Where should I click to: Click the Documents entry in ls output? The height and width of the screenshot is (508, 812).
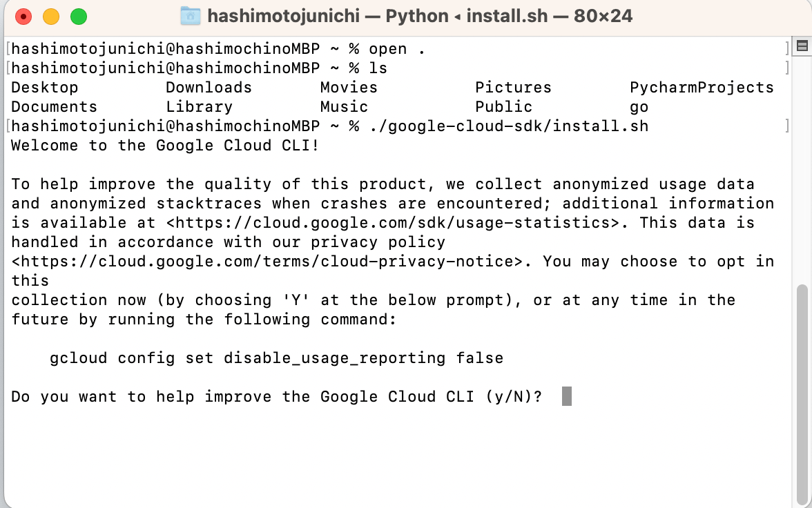coord(55,107)
